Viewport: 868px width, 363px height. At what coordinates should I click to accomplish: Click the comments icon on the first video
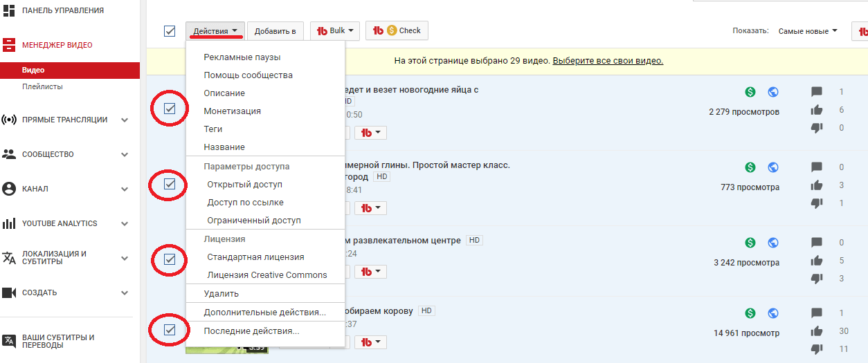(x=817, y=92)
